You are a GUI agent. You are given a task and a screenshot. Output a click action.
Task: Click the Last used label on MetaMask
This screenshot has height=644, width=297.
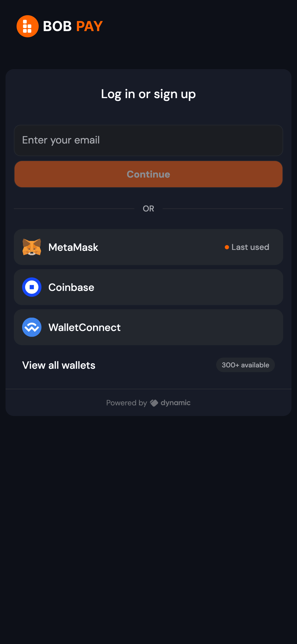click(250, 247)
